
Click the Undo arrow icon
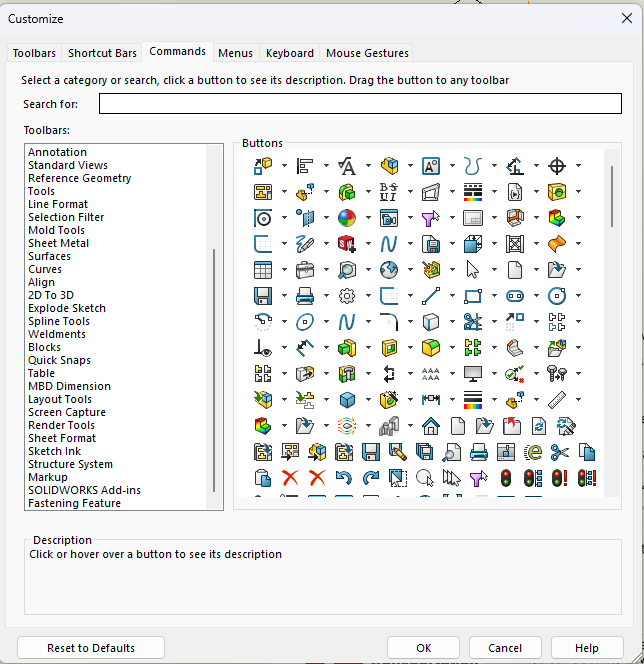tap(344, 478)
